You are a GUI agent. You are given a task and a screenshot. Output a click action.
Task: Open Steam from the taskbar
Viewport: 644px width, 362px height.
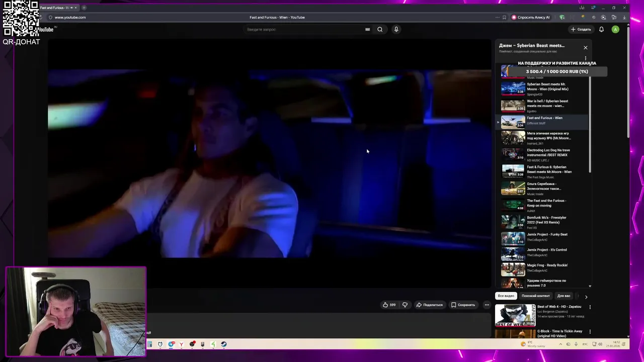click(x=224, y=344)
